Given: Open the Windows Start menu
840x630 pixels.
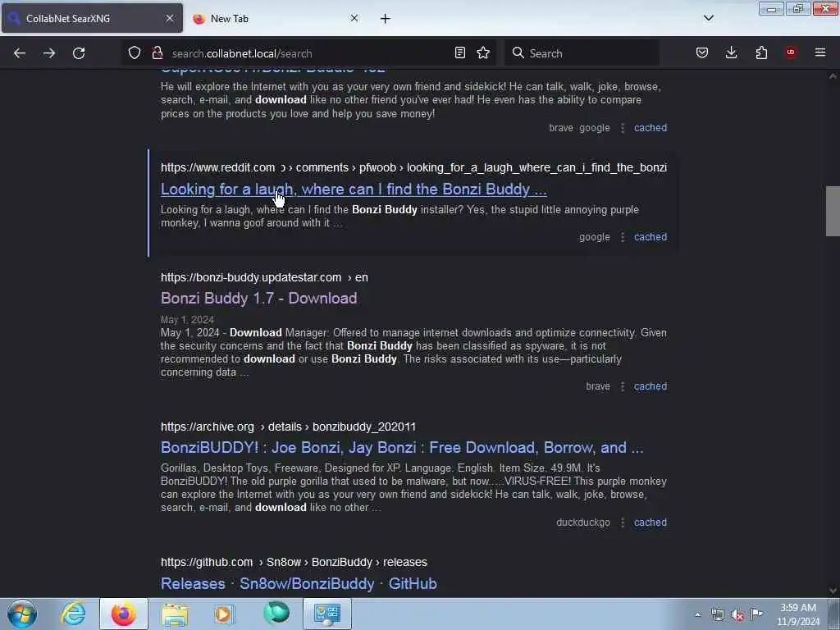Looking at the screenshot, I should point(22,614).
